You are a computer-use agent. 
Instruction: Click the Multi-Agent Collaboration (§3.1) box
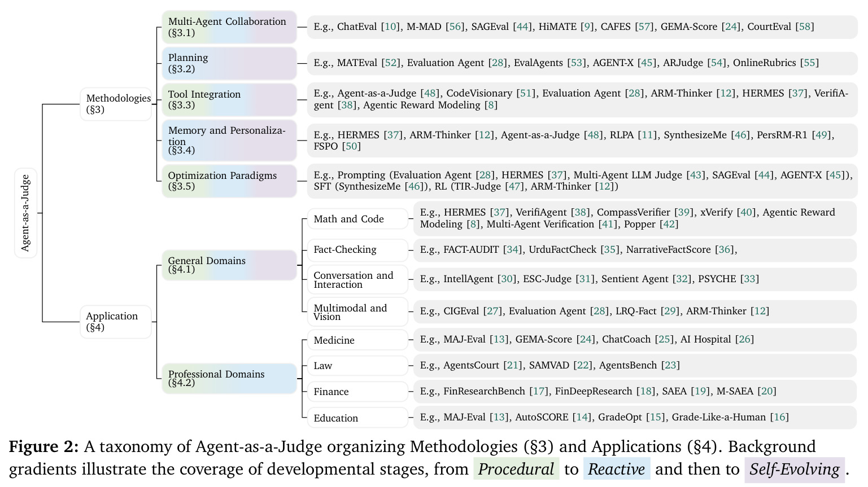click(x=229, y=27)
